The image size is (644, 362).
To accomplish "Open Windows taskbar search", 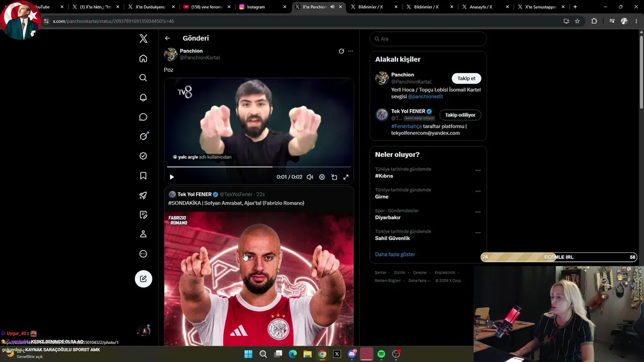I will click(263, 354).
